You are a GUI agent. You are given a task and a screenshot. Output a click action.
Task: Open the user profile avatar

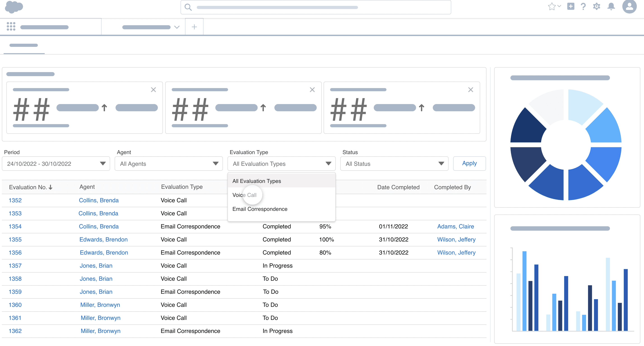629,7
